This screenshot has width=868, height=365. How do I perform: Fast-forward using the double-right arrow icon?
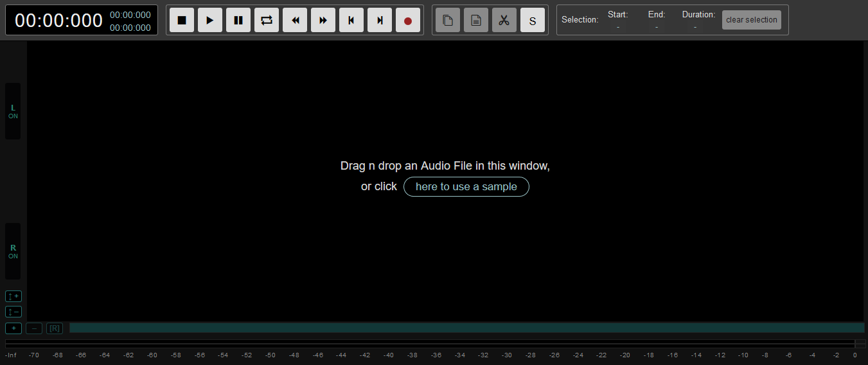click(x=323, y=21)
